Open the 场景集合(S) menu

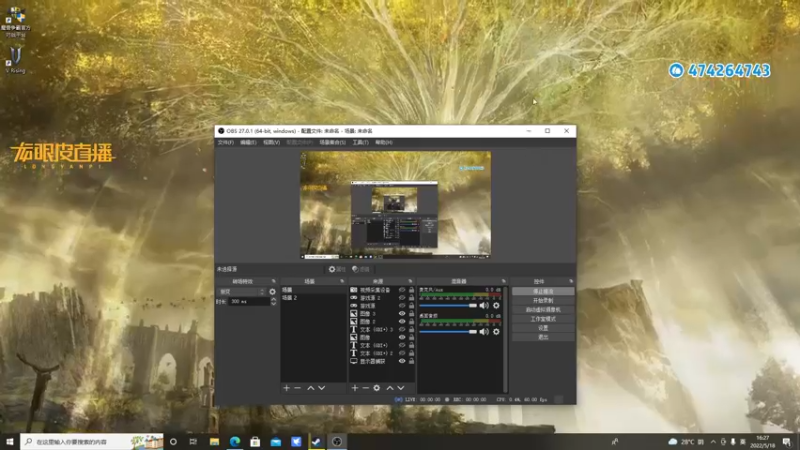point(333,142)
